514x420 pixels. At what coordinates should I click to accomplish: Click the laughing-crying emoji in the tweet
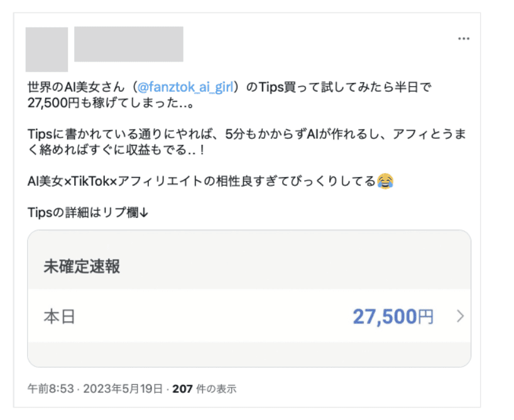coord(385,181)
